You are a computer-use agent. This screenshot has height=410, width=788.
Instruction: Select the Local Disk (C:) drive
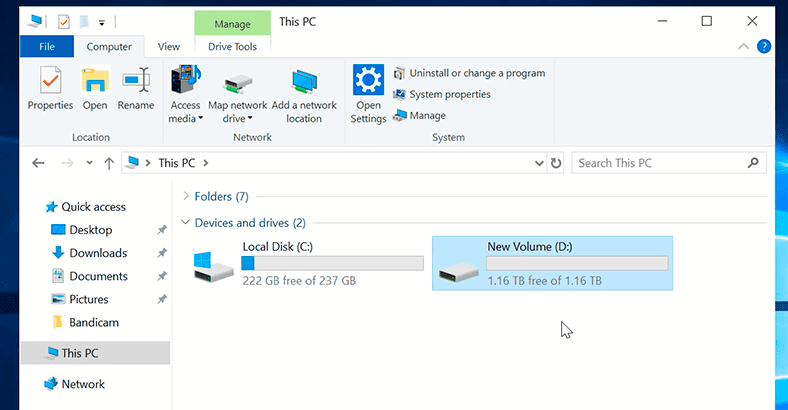(308, 264)
